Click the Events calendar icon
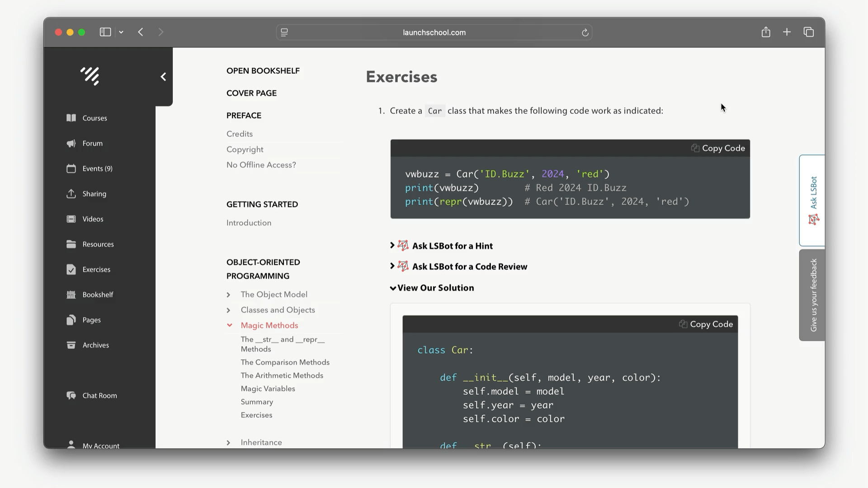The height and width of the screenshot is (488, 868). (71, 169)
